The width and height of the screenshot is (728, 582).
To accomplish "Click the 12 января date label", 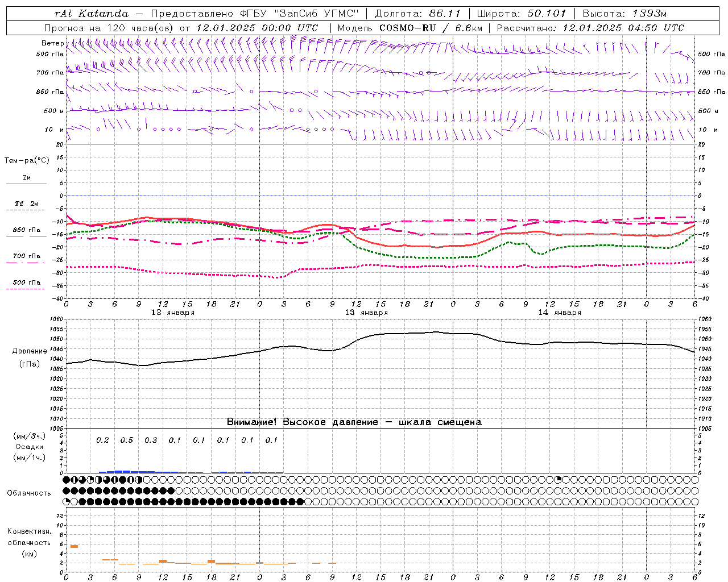I will coord(173,313).
